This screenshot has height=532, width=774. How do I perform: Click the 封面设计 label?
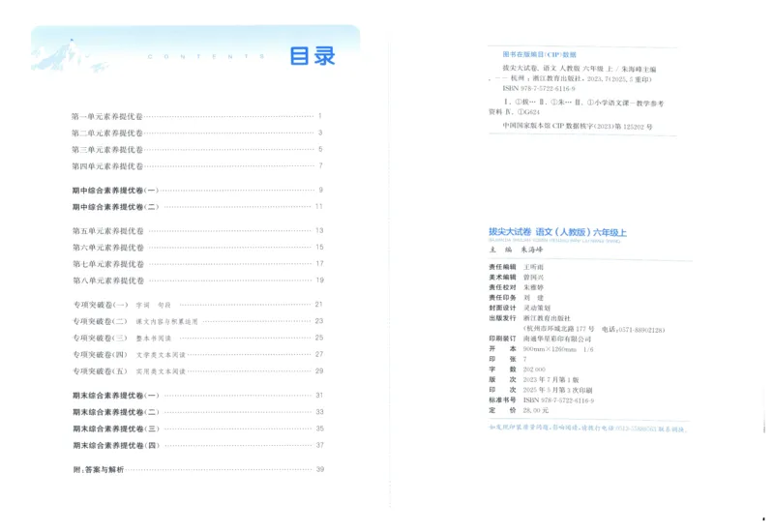(502, 308)
